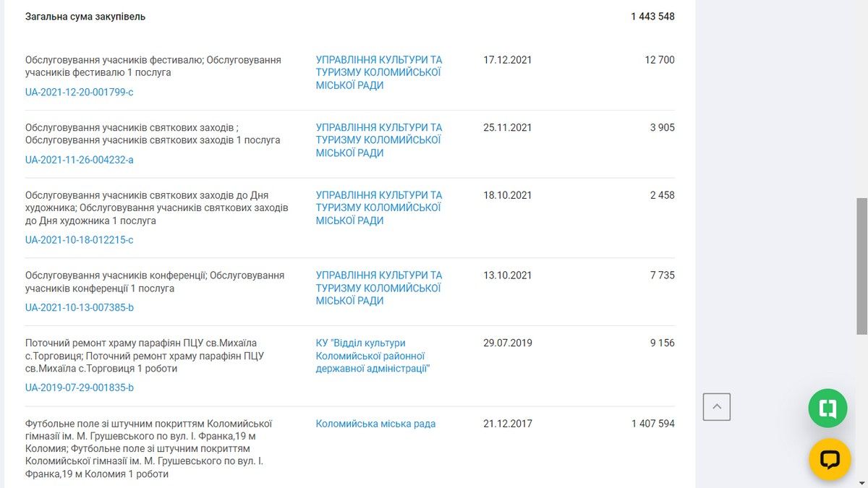
Task: Click the page vertical scrollbar thumb
Action: 861,265
